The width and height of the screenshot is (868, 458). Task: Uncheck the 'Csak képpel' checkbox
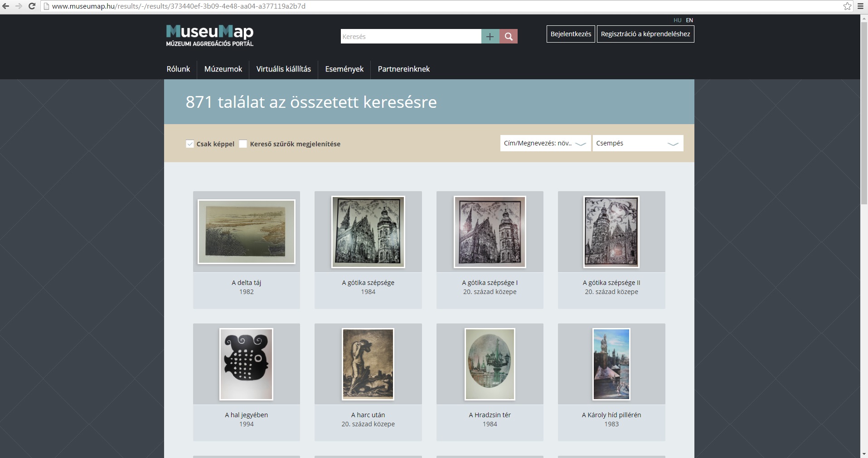[x=190, y=144]
